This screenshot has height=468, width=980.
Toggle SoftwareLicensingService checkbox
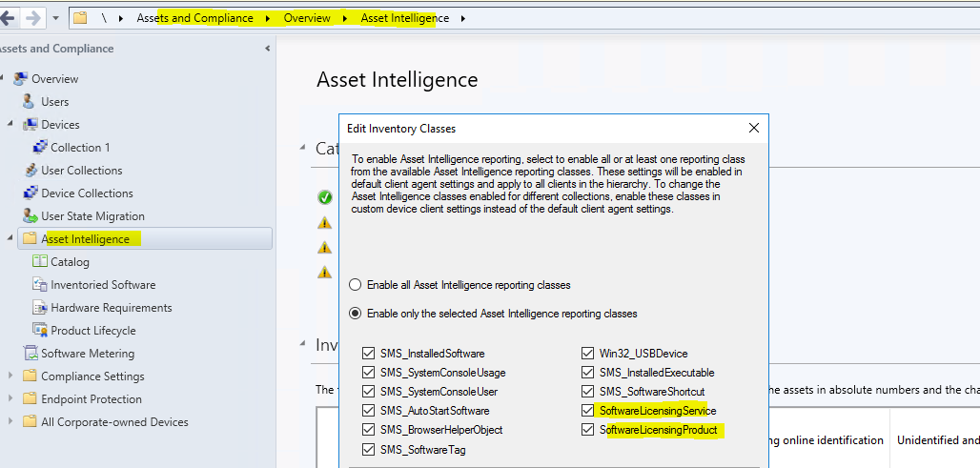[x=587, y=411]
